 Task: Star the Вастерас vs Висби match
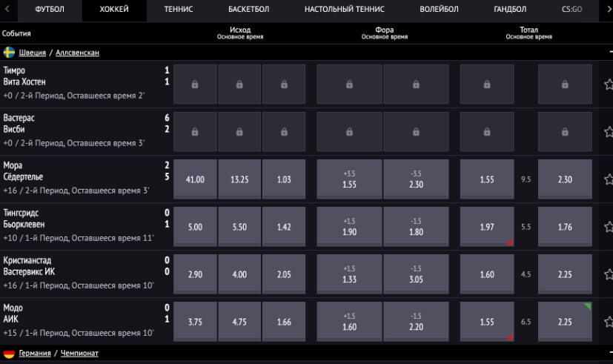point(609,132)
